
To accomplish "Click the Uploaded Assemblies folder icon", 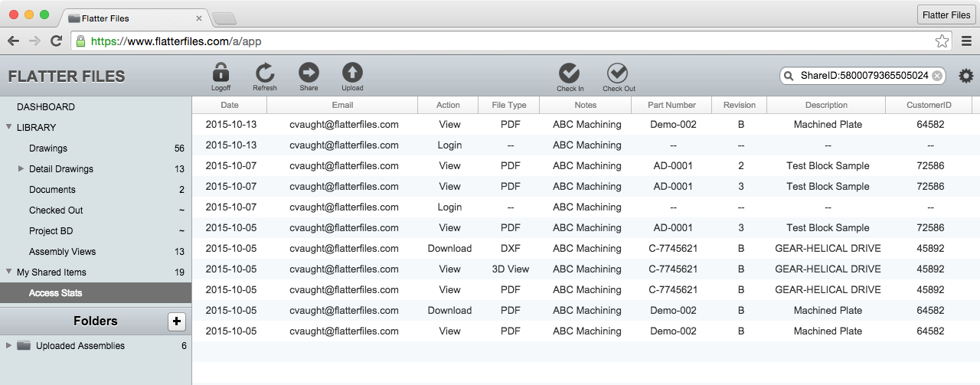I will tap(24, 345).
